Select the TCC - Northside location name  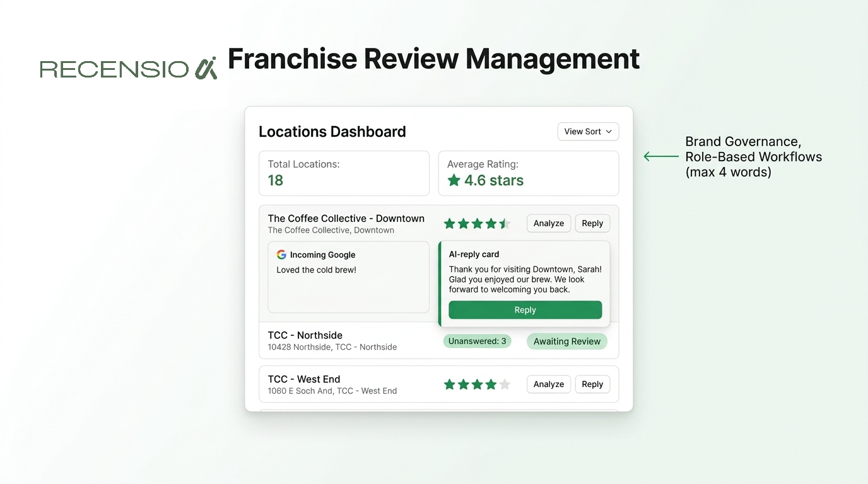305,335
